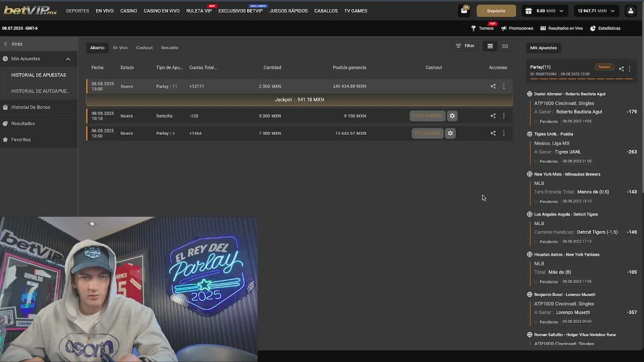This screenshot has width=644, height=362.
Task: Open more actions for Derecha bet row
Action: (x=504, y=116)
